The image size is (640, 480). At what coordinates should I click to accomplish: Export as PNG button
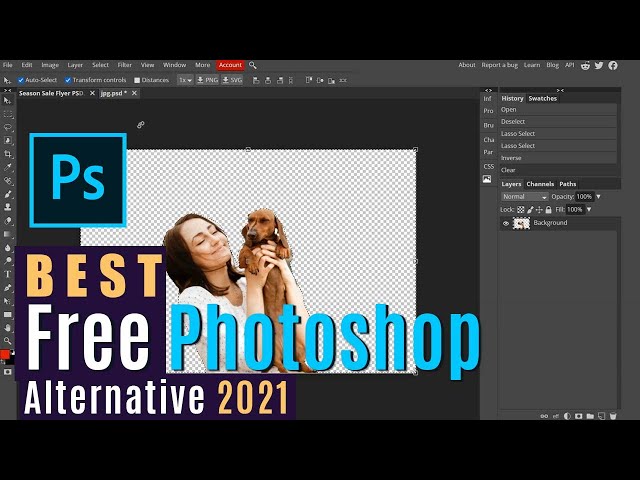pos(207,80)
